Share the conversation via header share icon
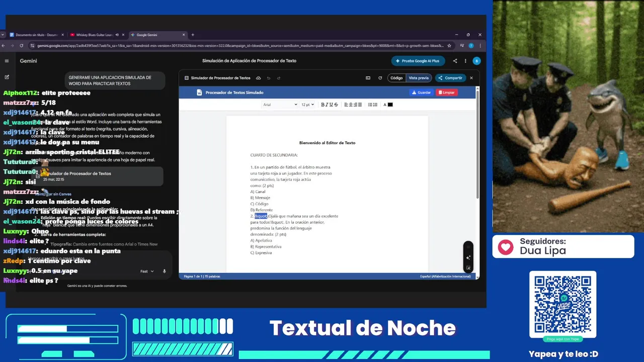Screen dimensions: 644x362 click(455, 61)
